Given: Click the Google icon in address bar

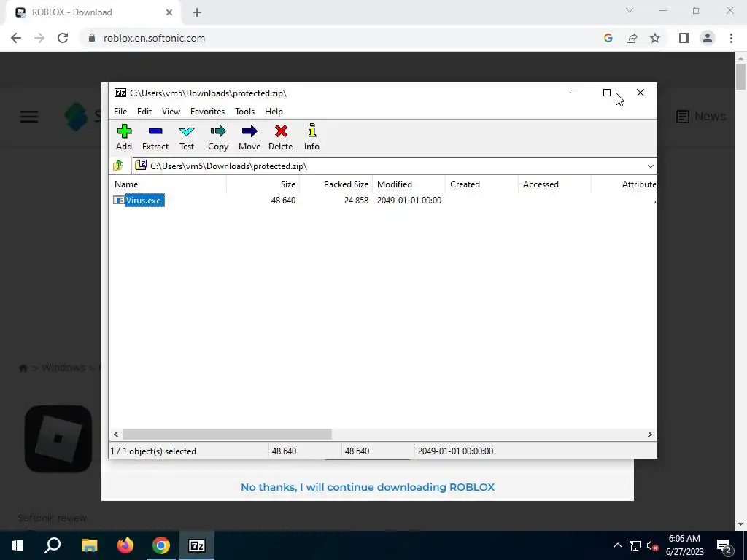Looking at the screenshot, I should tap(608, 38).
